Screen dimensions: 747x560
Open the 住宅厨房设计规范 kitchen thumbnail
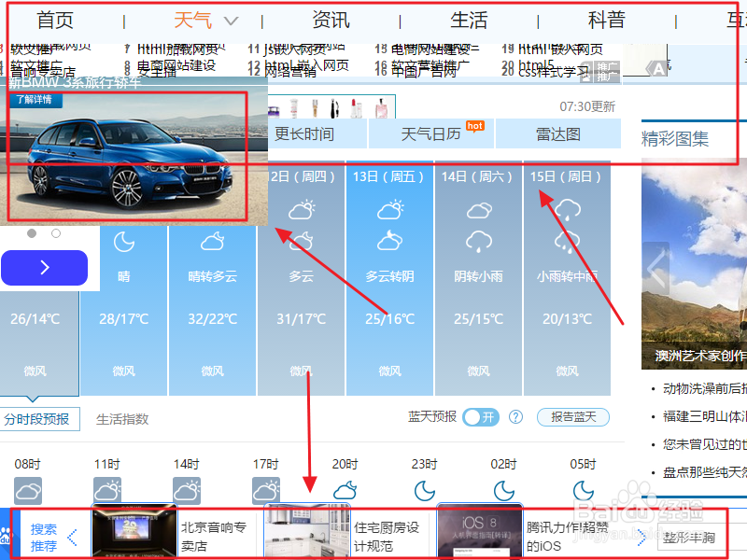click(x=307, y=531)
